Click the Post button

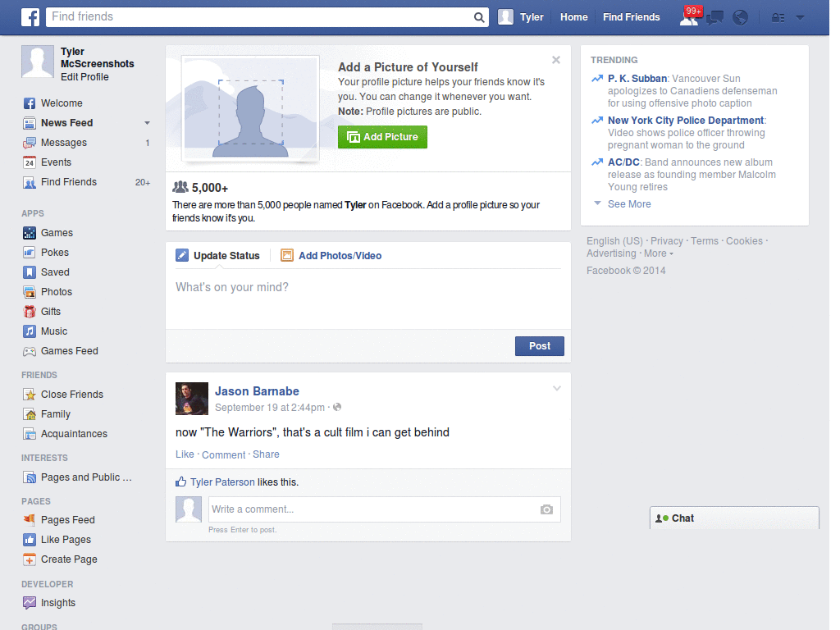point(540,346)
